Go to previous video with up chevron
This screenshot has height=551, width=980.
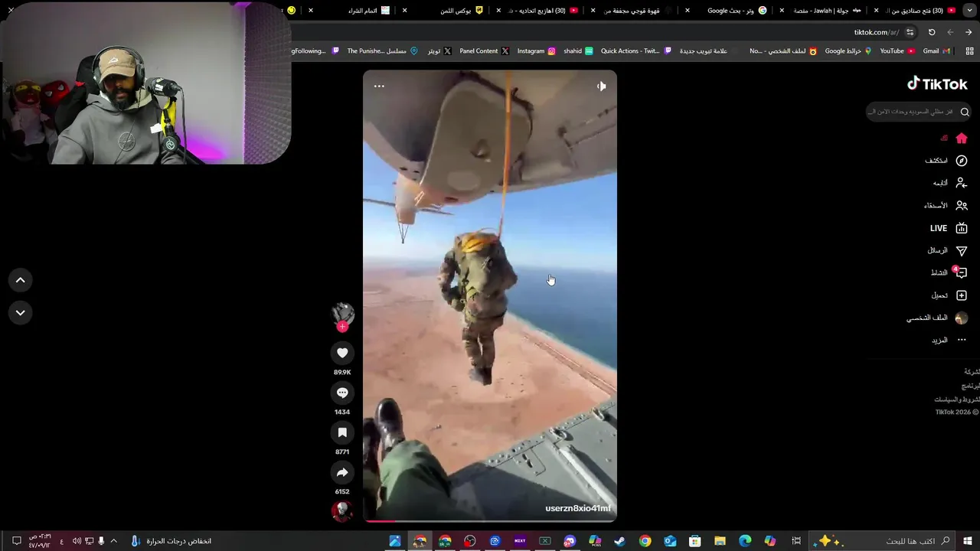(x=21, y=280)
